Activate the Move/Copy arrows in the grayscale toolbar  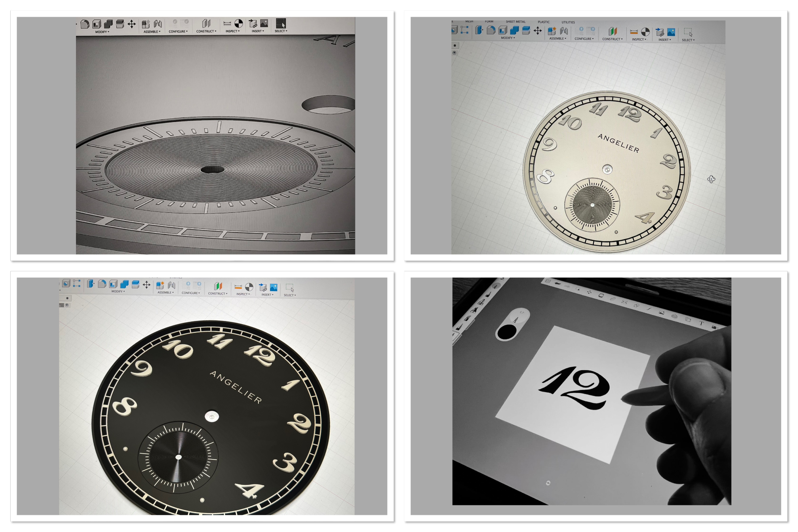click(131, 24)
